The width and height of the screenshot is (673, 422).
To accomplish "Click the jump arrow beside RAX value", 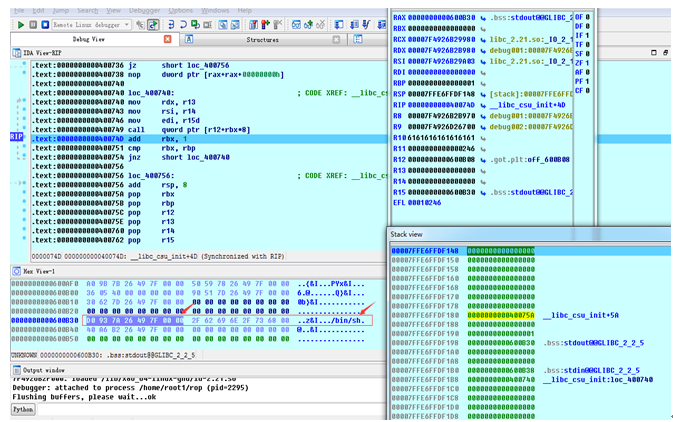I will [482, 17].
